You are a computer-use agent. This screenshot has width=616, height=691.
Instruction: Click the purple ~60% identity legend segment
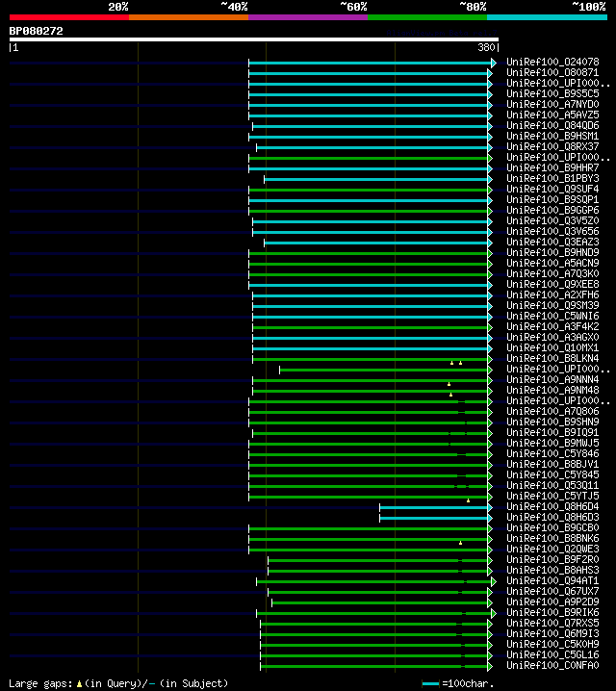pyautogui.click(x=308, y=17)
